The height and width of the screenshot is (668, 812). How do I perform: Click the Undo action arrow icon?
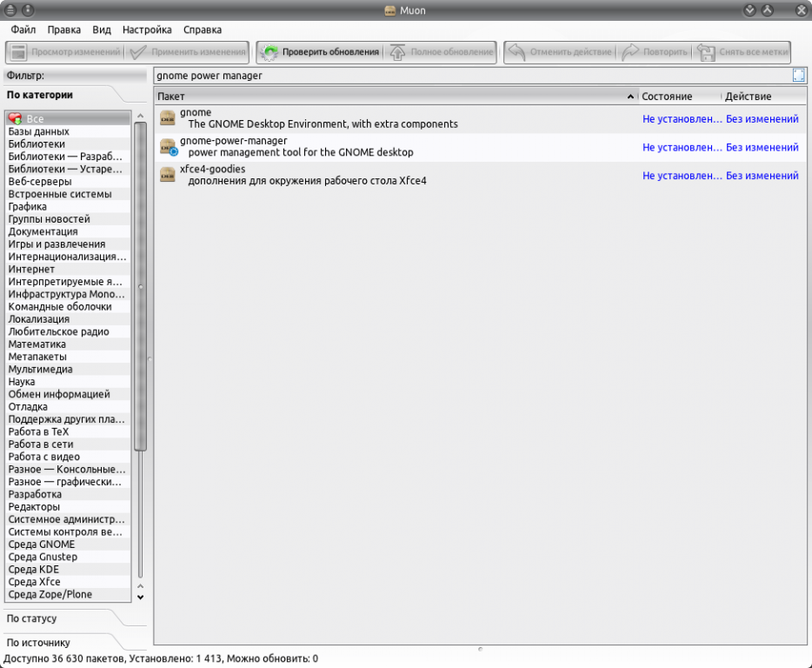516,52
